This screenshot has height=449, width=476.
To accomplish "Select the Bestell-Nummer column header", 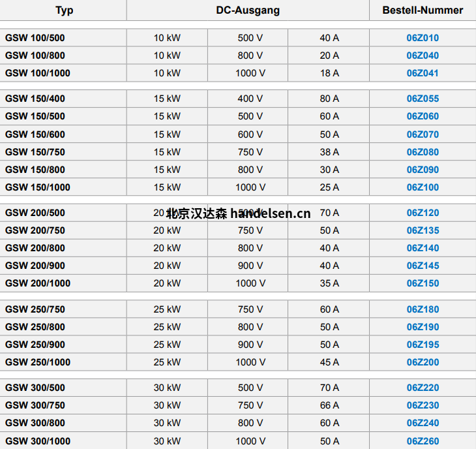I will coord(423,10).
